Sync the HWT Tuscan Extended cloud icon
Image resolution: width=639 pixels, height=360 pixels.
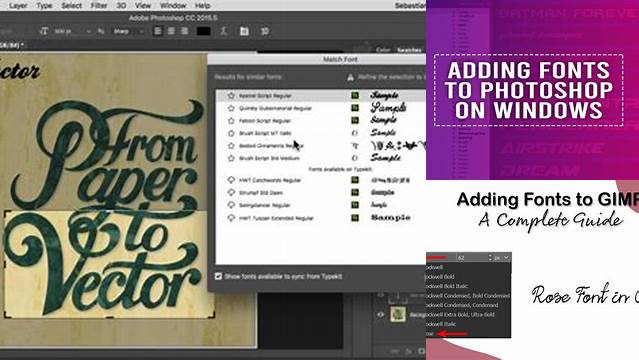(x=231, y=218)
